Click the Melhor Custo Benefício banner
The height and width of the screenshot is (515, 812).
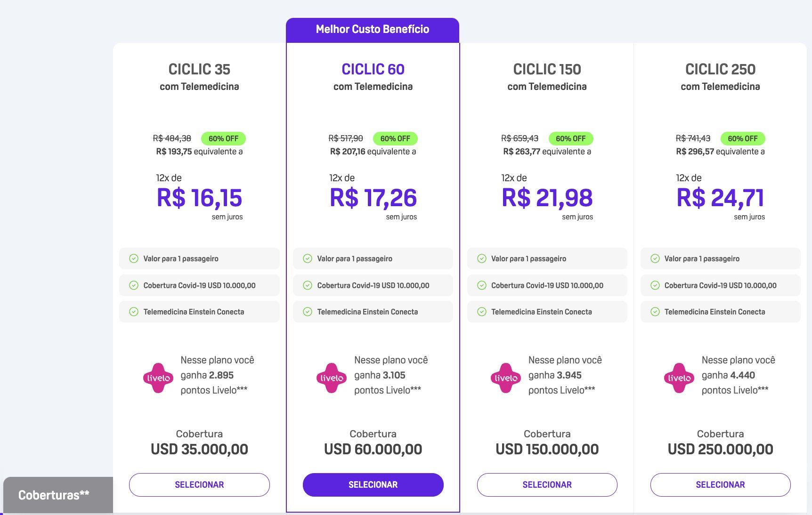pos(373,30)
